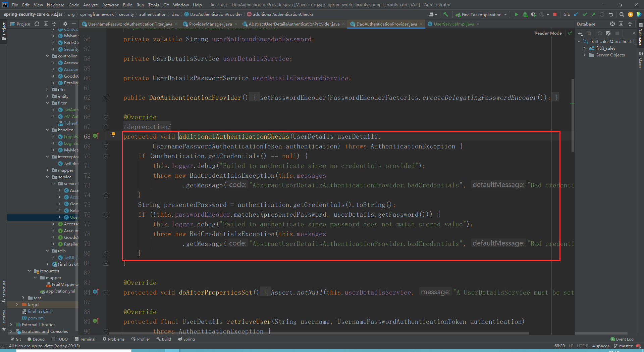The height and width of the screenshot is (352, 644).
Task: Stop the running application with the red square
Action: (555, 14)
